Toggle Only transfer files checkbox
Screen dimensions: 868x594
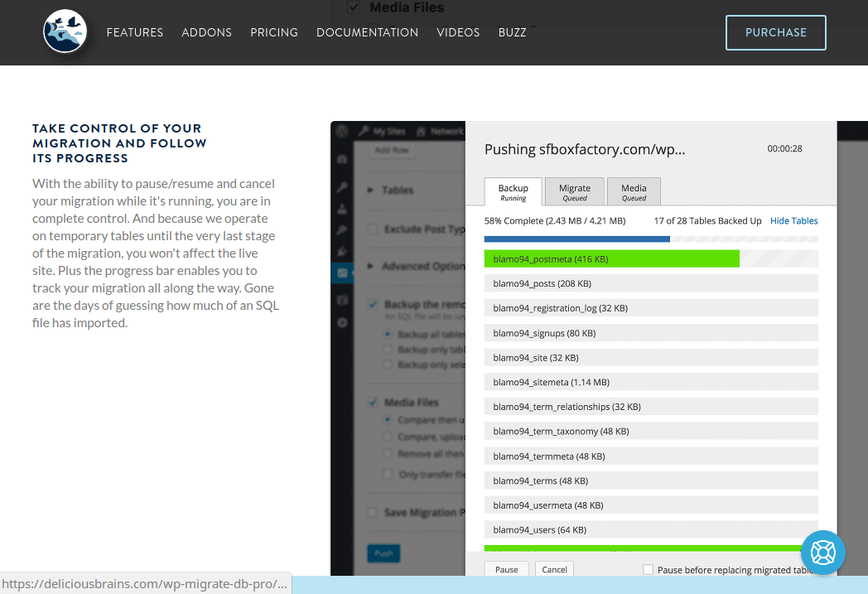[x=388, y=475]
